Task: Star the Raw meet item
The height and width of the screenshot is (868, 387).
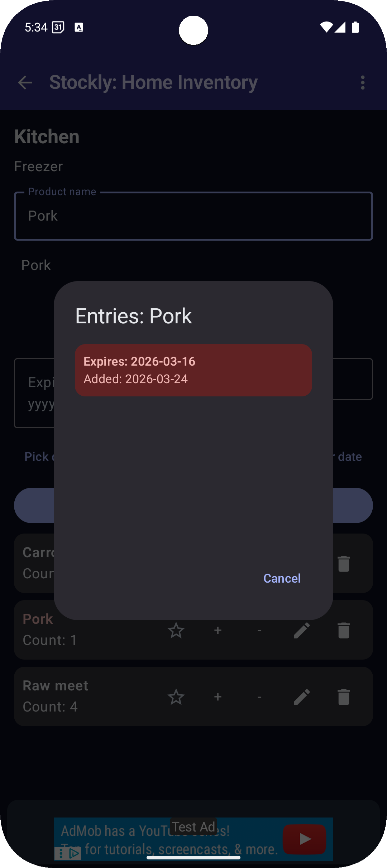Action: pos(176,697)
